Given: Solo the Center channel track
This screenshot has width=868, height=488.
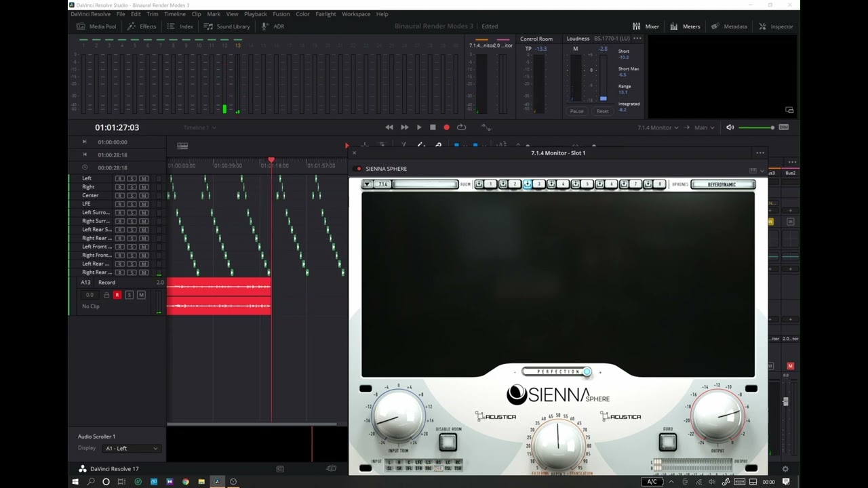Looking at the screenshot, I should tap(132, 195).
